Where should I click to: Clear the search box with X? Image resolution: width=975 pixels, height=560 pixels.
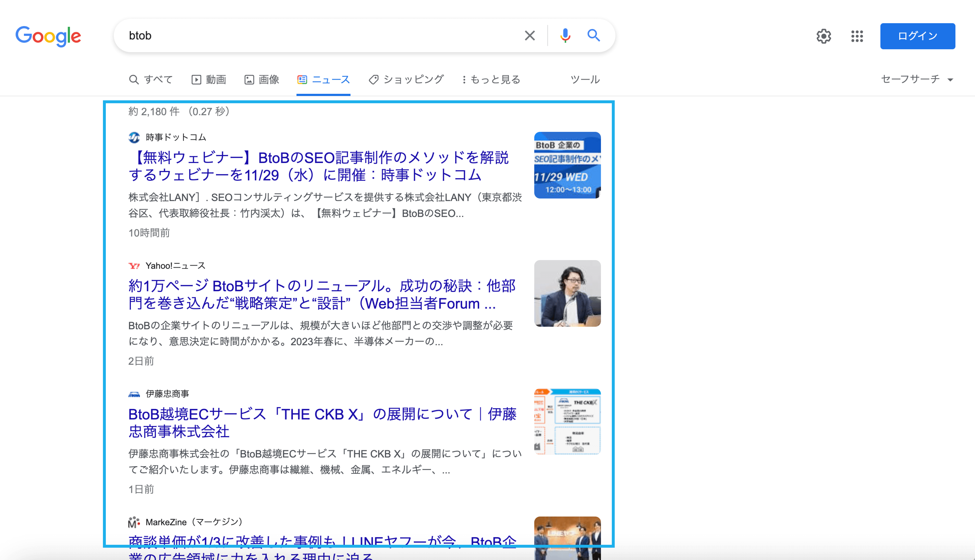click(x=530, y=36)
